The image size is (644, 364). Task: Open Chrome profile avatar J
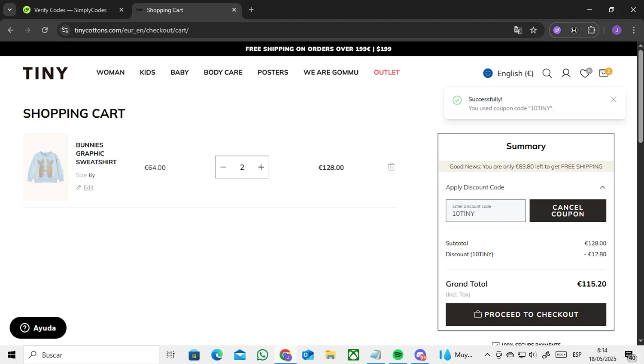click(x=617, y=30)
